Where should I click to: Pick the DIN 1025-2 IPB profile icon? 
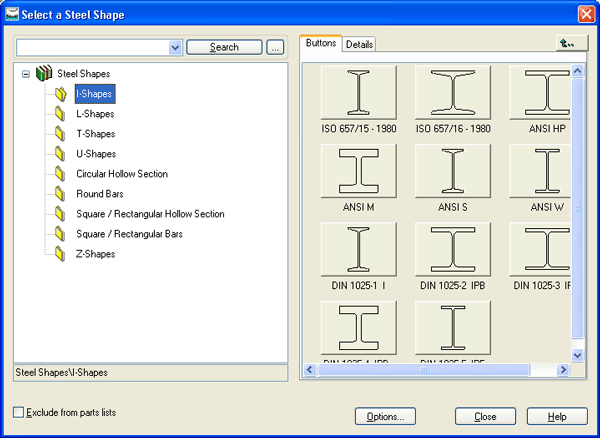pyautogui.click(x=452, y=250)
